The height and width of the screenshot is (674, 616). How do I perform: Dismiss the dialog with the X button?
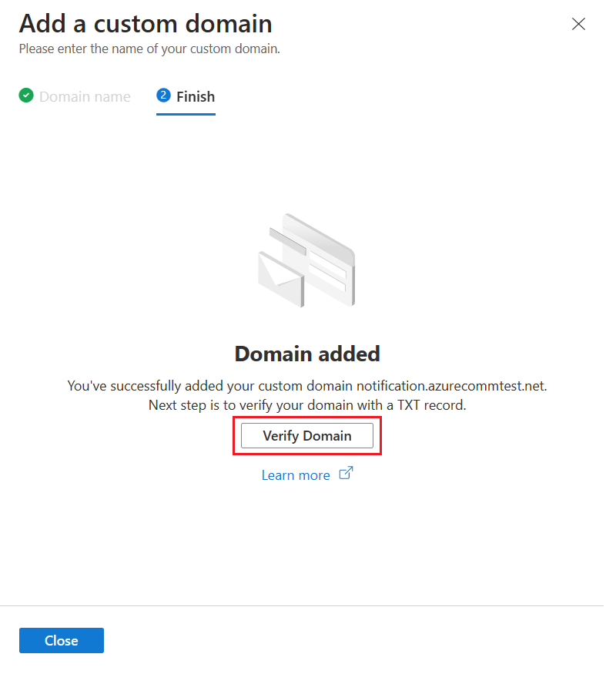[578, 24]
